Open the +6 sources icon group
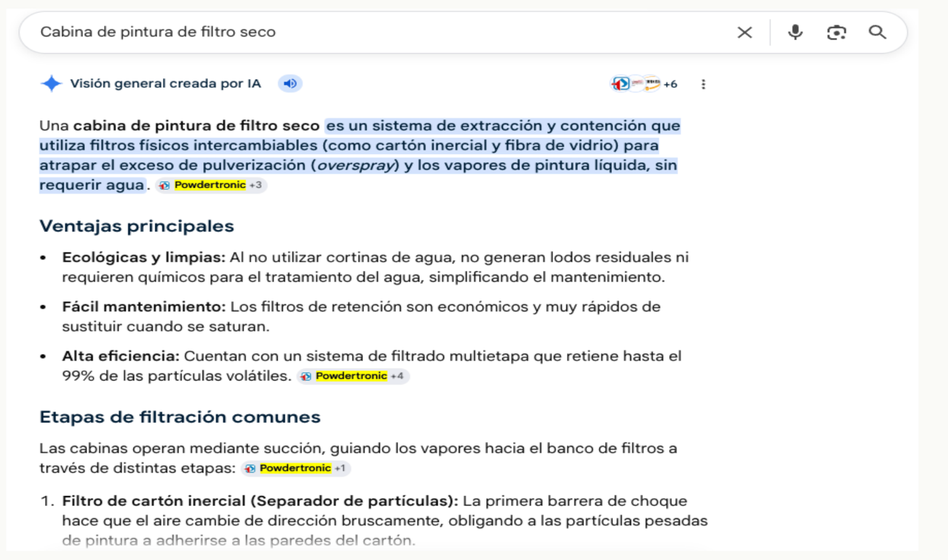The height and width of the screenshot is (560, 948). pyautogui.click(x=644, y=84)
